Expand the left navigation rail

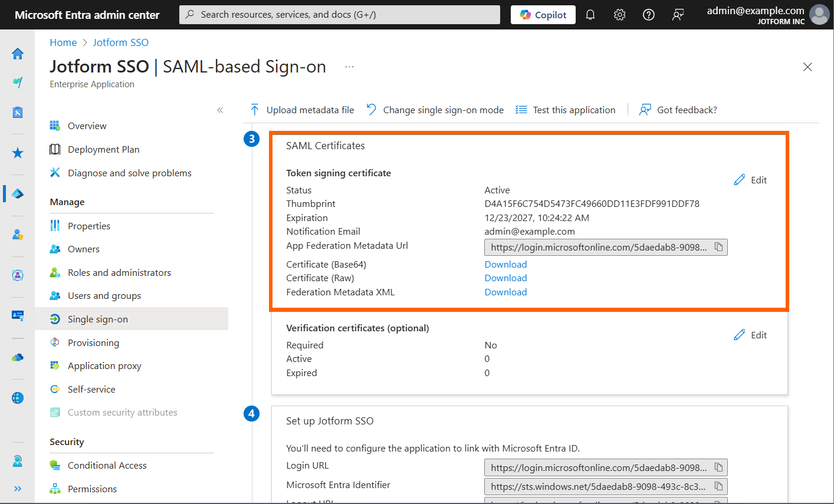(x=18, y=489)
